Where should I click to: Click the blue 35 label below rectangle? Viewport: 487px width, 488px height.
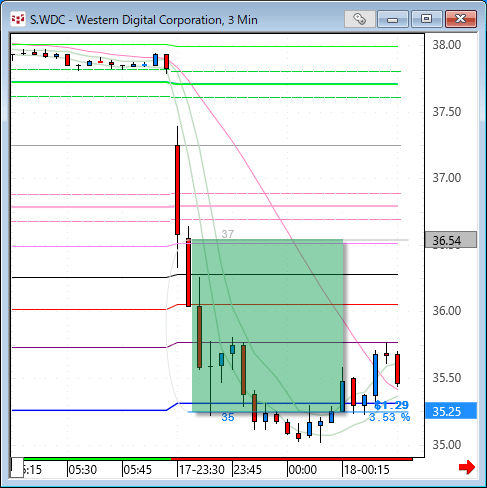pos(228,417)
